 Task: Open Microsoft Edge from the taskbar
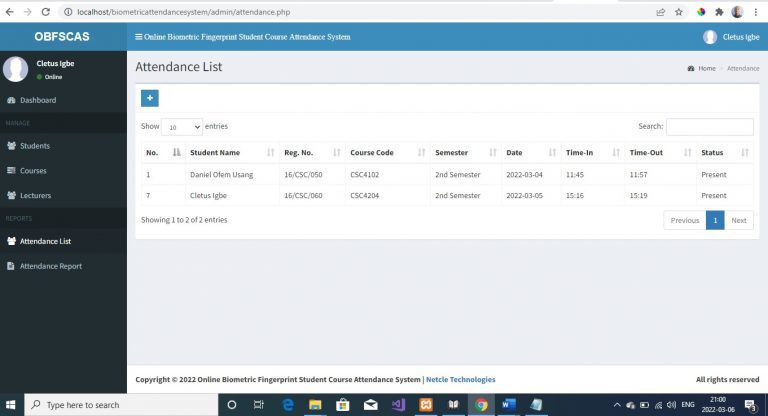pyautogui.click(x=288, y=405)
